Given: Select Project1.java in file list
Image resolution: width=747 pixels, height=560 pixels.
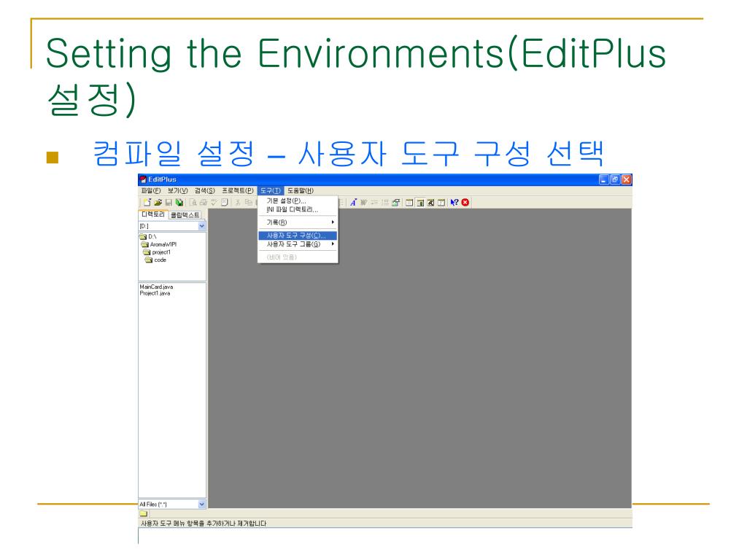Looking at the screenshot, I should [x=155, y=293].
